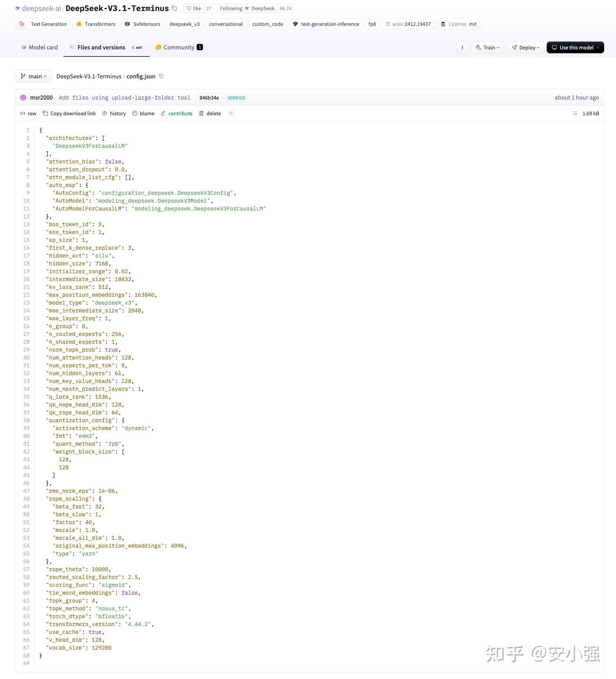
Task: Click line number 67
Action: 26,648
